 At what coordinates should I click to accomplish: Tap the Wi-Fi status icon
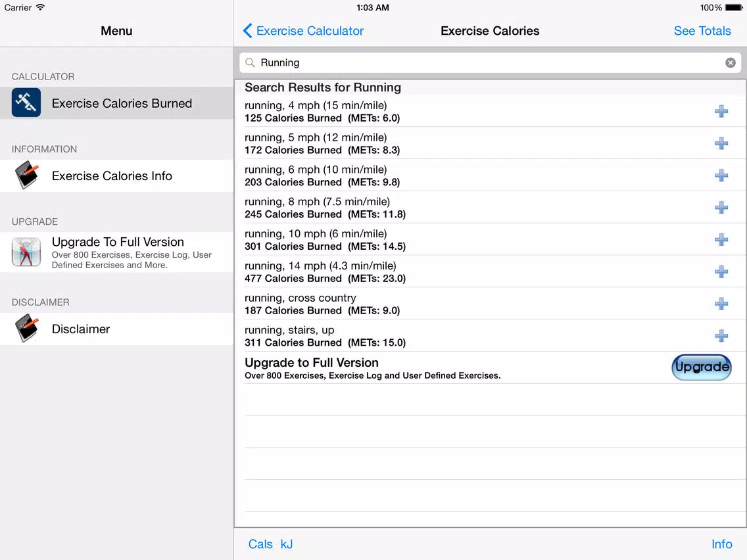[41, 7]
